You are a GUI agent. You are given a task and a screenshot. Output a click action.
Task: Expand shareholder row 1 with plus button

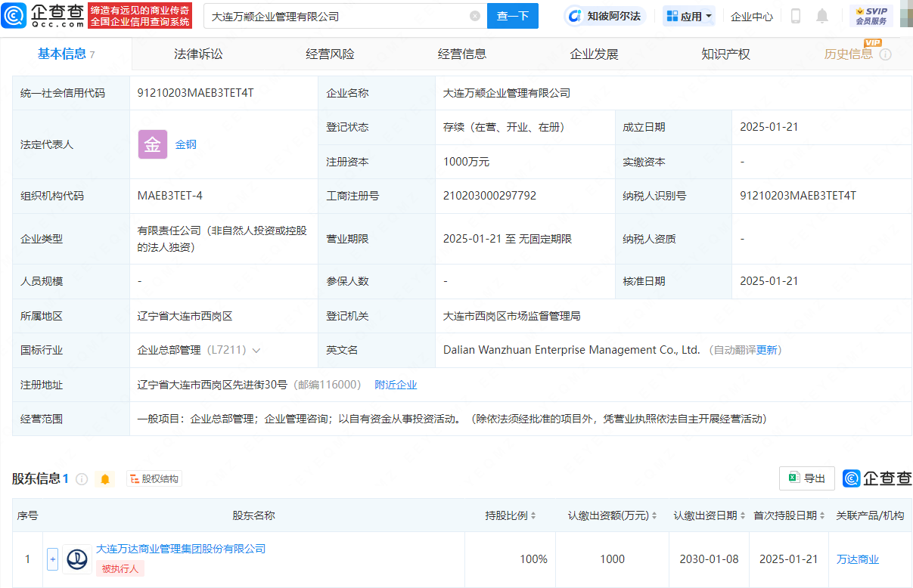(52, 559)
